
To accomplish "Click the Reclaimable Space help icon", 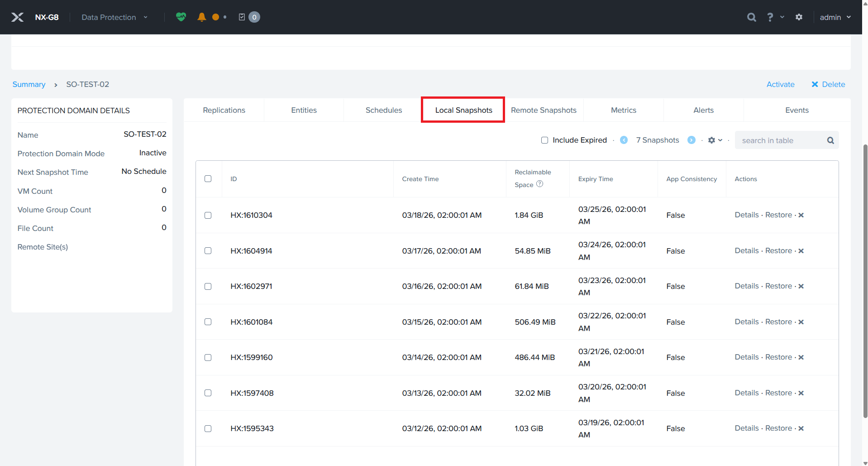I will click(x=539, y=184).
